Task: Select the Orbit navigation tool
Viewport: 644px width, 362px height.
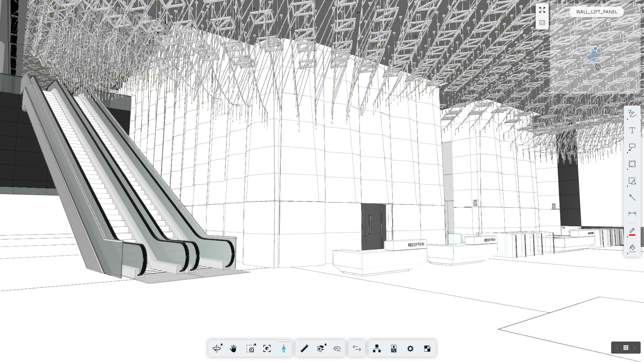Action: tap(217, 349)
